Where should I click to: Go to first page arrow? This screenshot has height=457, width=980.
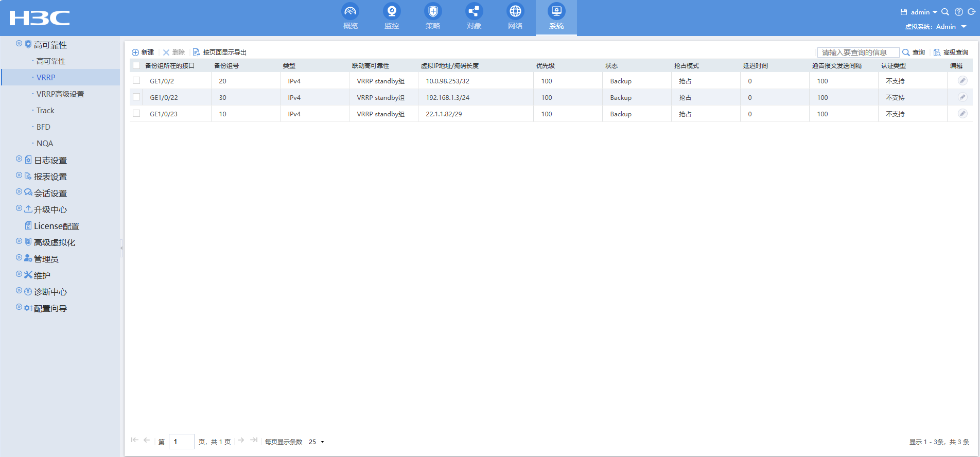coord(135,440)
